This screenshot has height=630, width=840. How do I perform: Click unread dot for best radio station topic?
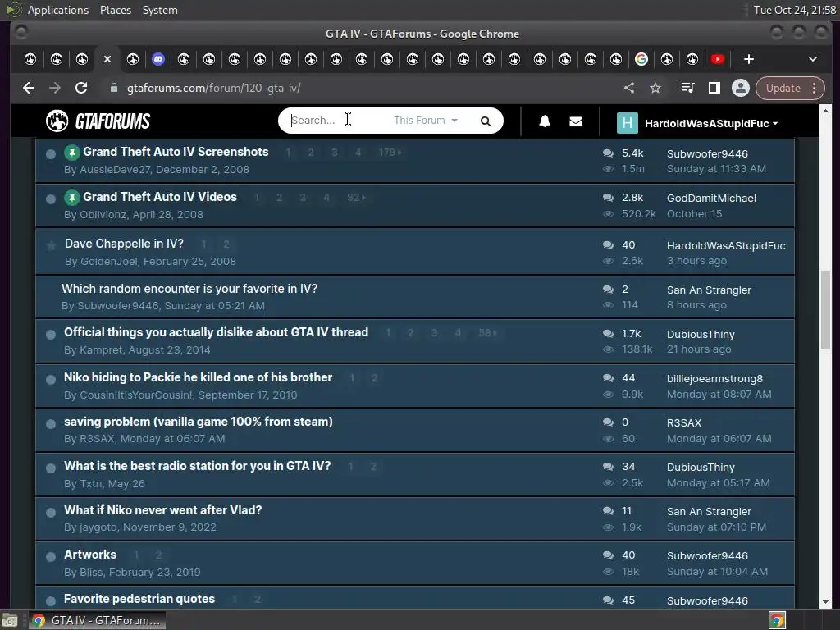tap(51, 468)
